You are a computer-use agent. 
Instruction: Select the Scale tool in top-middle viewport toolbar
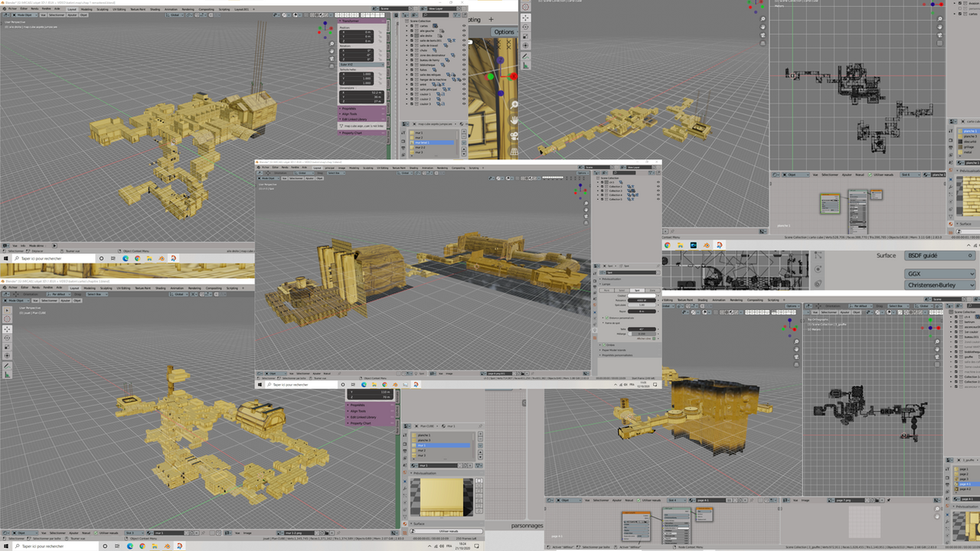(525, 36)
